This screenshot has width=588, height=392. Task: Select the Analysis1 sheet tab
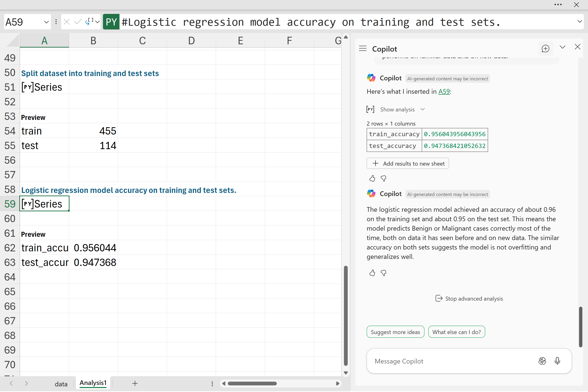pyautogui.click(x=93, y=383)
